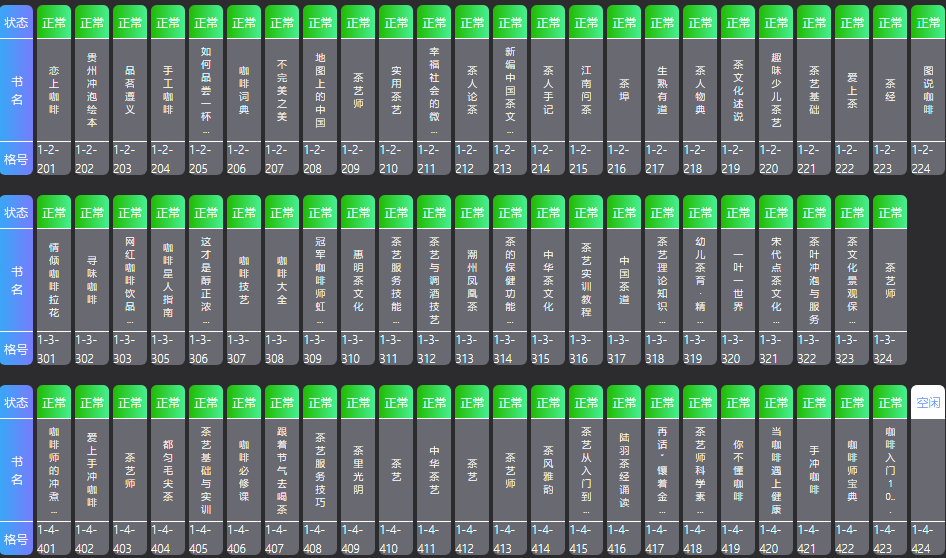Click the 正常 status above 潮州凤凰茶
The image size is (946, 558).
(x=472, y=212)
